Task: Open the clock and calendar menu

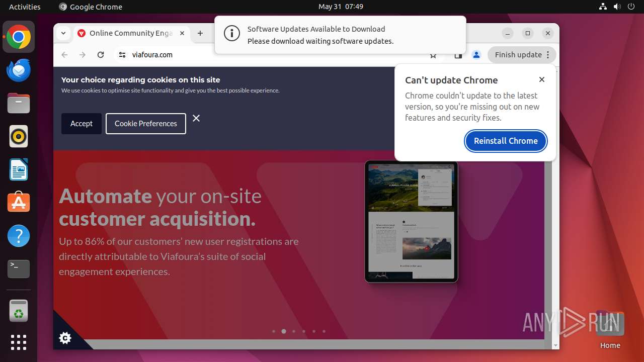Action: (x=341, y=7)
